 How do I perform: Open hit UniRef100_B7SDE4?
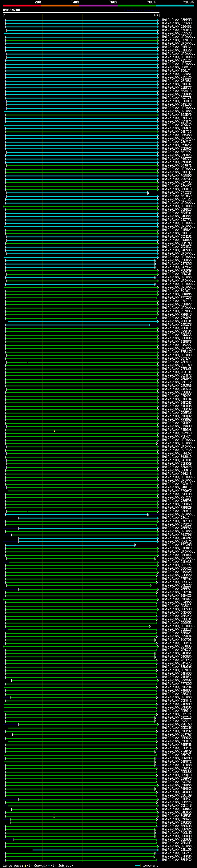(176, 30)
